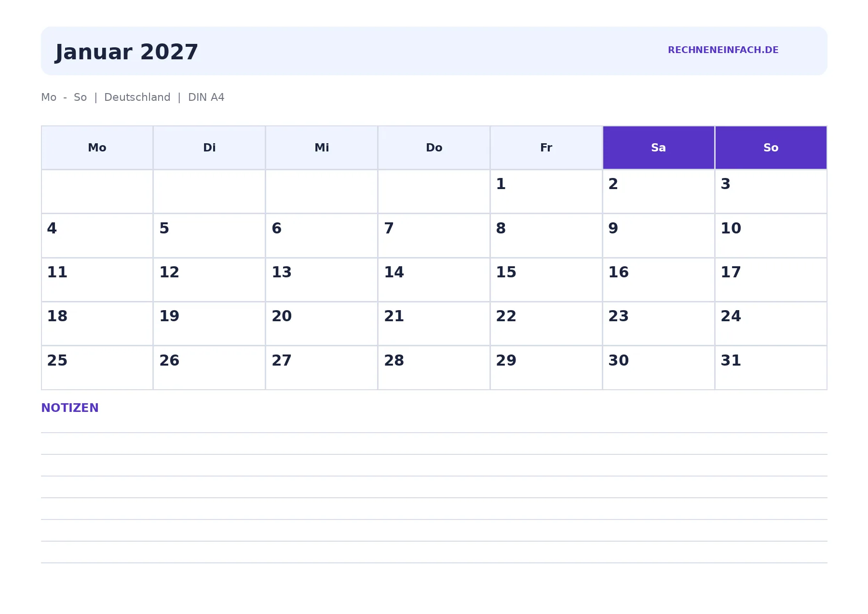Viewport: 868px width, 614px height.
Task: Pick day 14 in the calendar
Action: coord(434,280)
